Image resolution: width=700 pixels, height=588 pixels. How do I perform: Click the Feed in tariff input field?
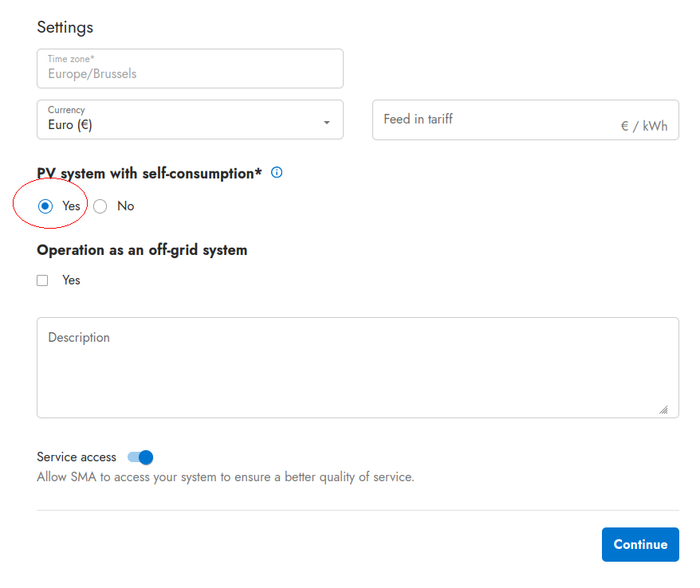click(x=525, y=120)
